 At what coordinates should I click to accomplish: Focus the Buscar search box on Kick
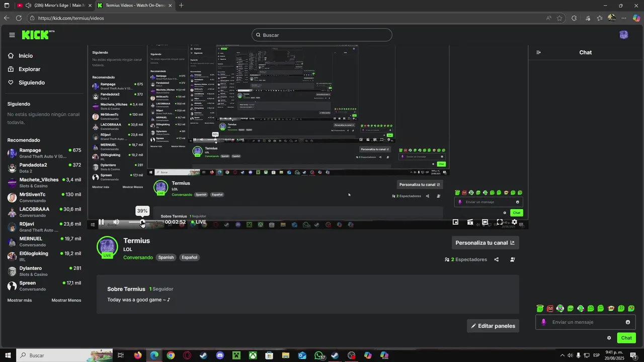click(x=322, y=35)
